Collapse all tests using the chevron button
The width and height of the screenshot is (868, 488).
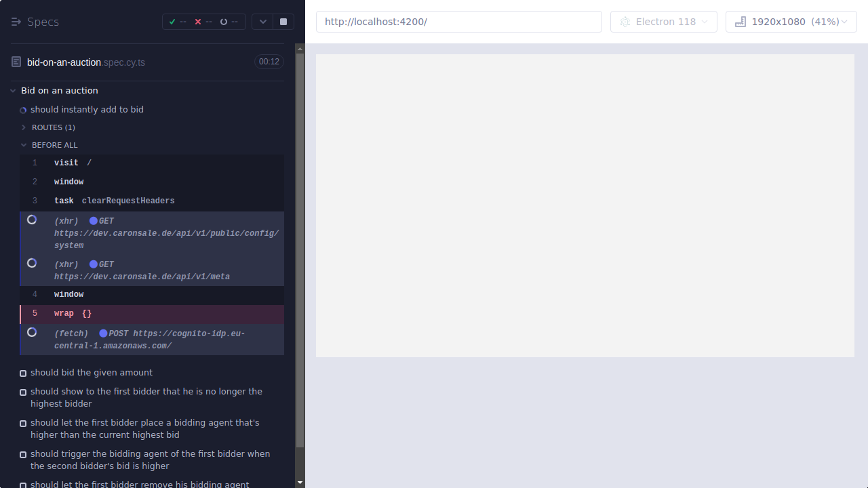coord(262,21)
